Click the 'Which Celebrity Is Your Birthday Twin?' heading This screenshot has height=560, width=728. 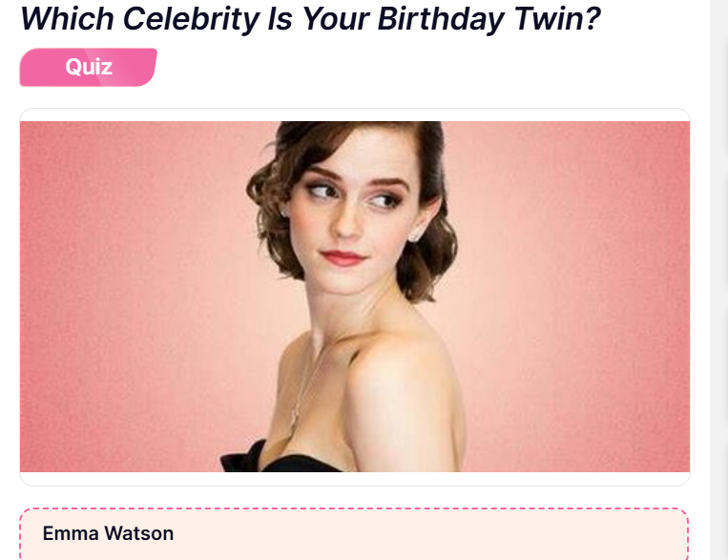click(310, 18)
